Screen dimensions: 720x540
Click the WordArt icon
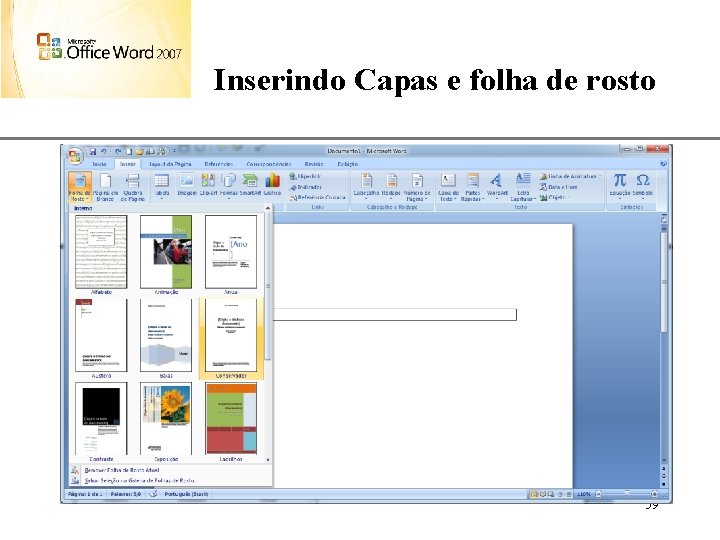pos(497,185)
